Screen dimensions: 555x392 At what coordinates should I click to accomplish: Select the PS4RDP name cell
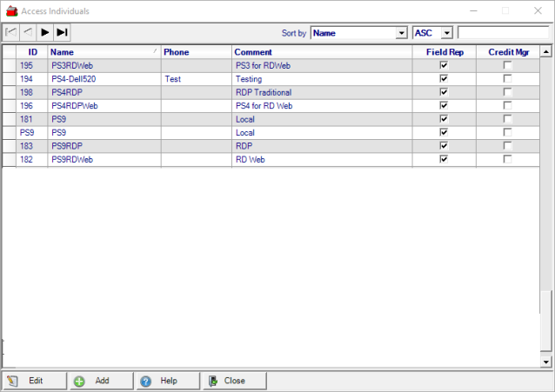tap(104, 92)
